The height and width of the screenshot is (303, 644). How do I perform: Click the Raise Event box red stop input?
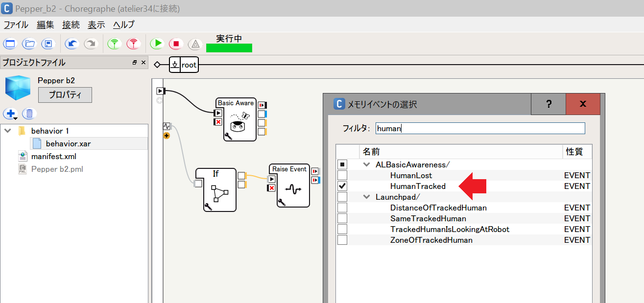272,188
